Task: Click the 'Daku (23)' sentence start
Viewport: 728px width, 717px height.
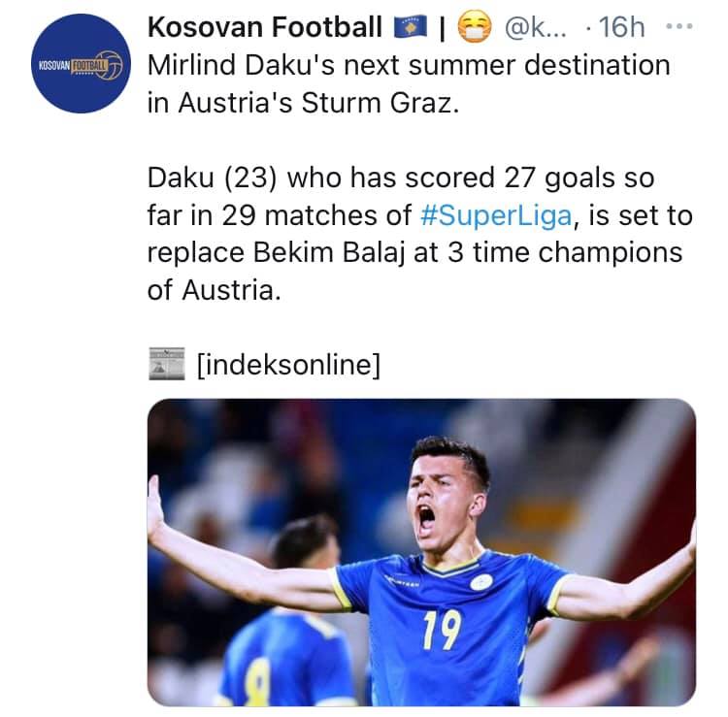Action: click(x=213, y=178)
